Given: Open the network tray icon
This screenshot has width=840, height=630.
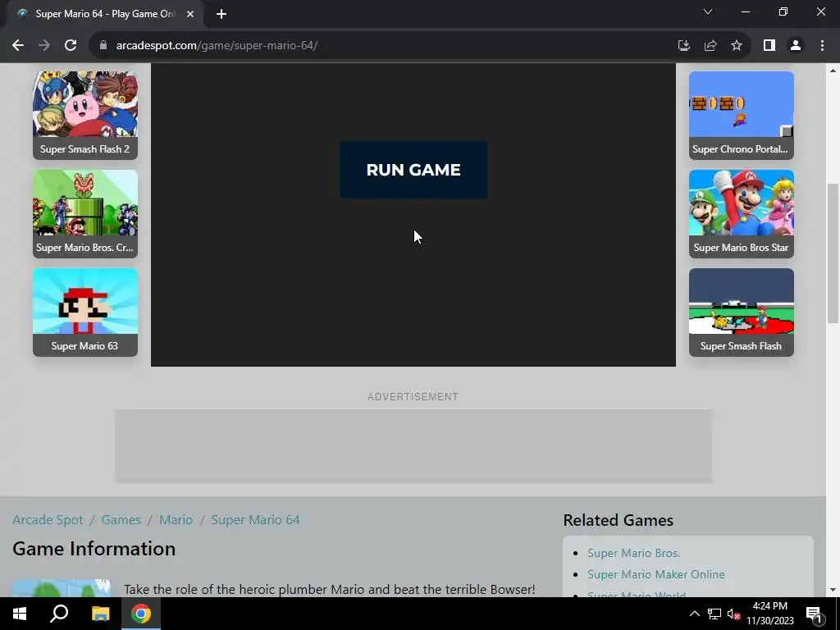Looking at the screenshot, I should (714, 614).
